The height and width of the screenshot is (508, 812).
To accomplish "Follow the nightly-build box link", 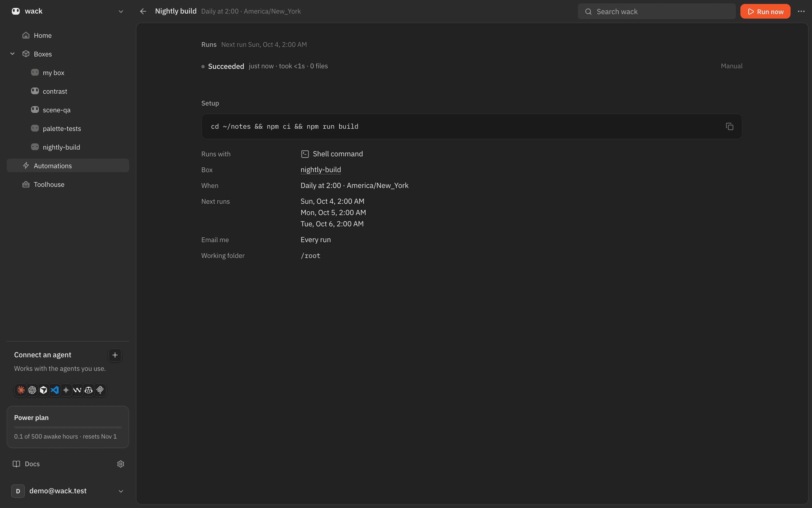I will pos(321,170).
